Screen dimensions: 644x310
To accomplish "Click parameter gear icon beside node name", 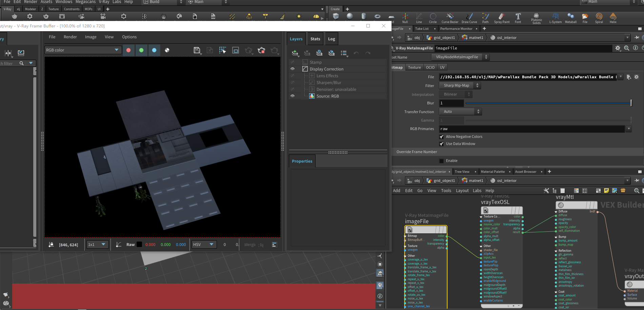I will tap(618, 48).
